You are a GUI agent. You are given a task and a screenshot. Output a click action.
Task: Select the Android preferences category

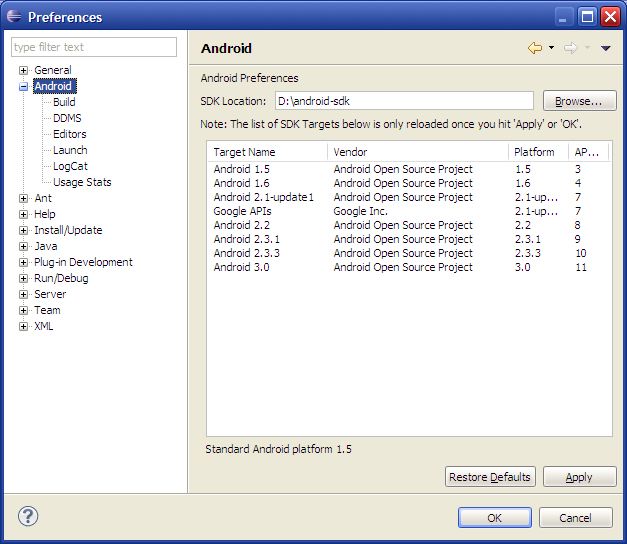(x=54, y=86)
